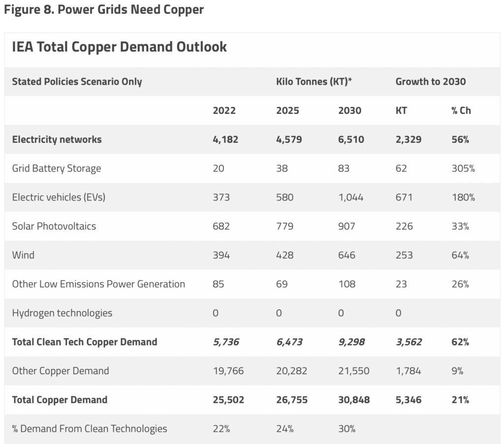Click the 3,562 growth value
The width and height of the screenshot is (504, 448).
point(409,342)
